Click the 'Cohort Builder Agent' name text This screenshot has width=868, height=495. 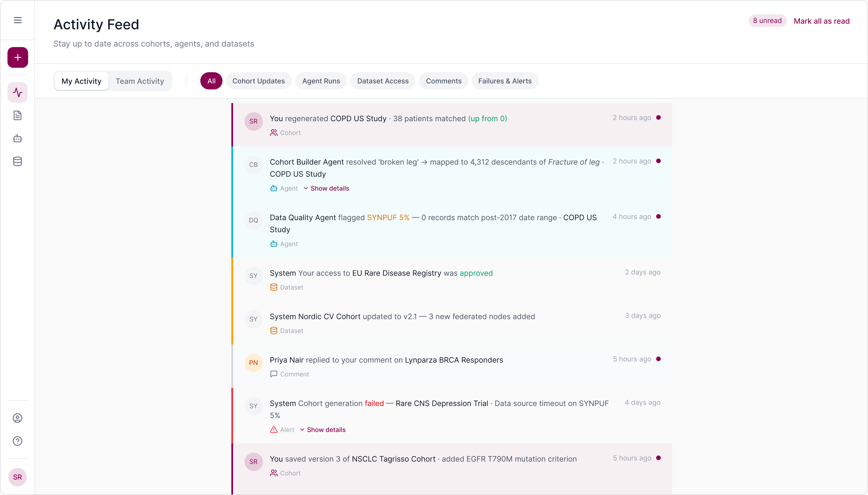pyautogui.click(x=307, y=162)
